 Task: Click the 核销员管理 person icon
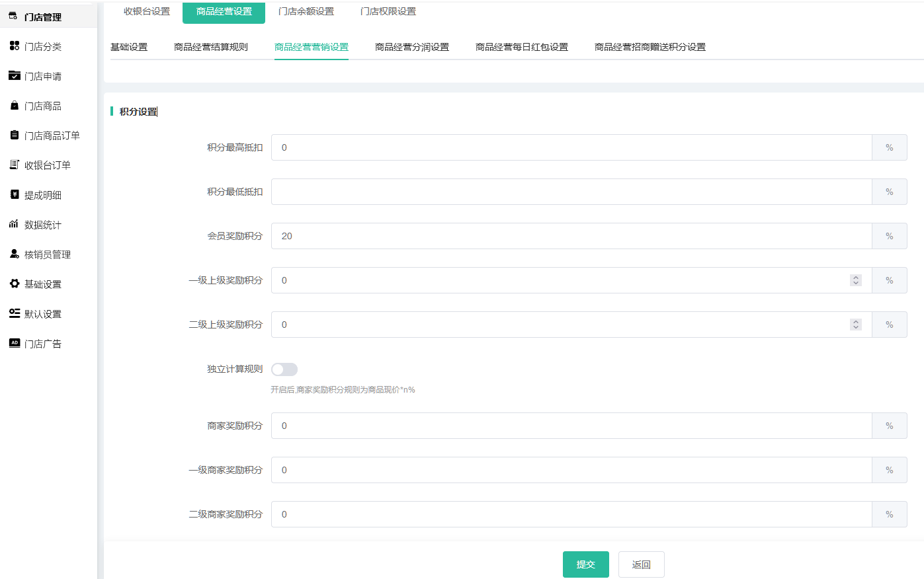[x=15, y=254]
